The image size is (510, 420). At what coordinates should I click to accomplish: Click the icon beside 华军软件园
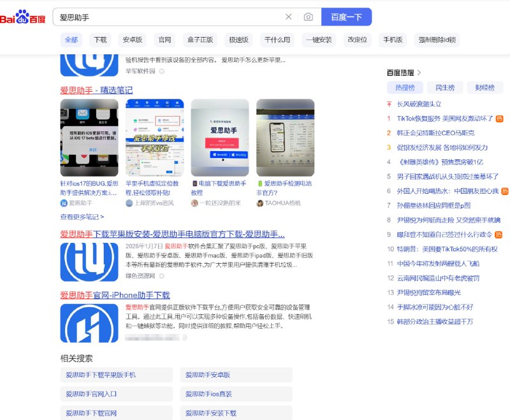162,71
